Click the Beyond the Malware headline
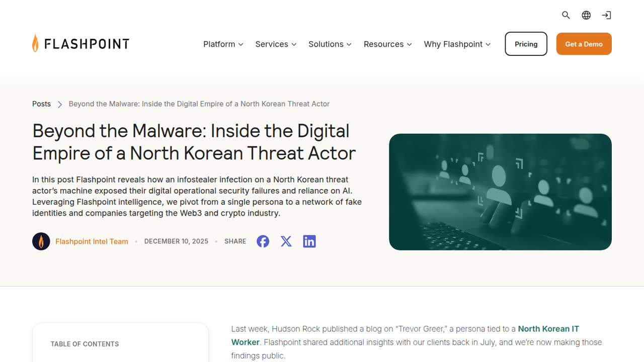644x362 pixels. pyautogui.click(x=194, y=142)
